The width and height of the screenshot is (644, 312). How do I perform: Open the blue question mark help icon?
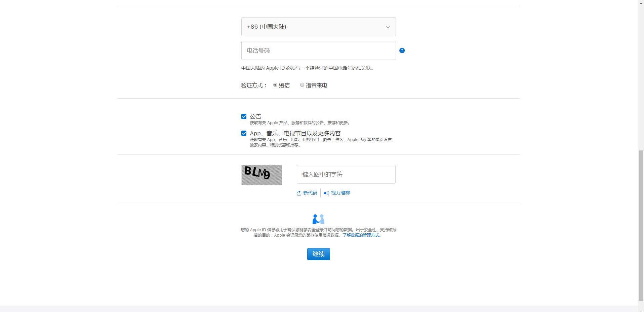coord(402,50)
